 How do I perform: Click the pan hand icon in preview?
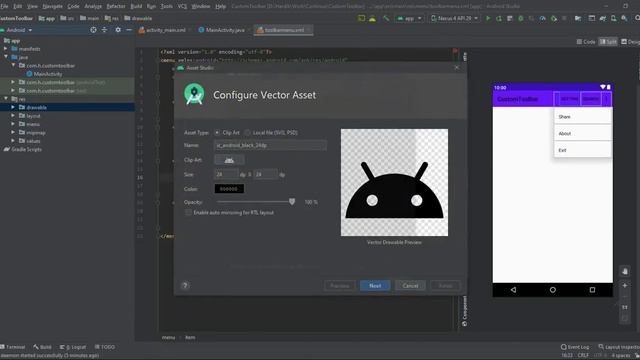point(624,271)
